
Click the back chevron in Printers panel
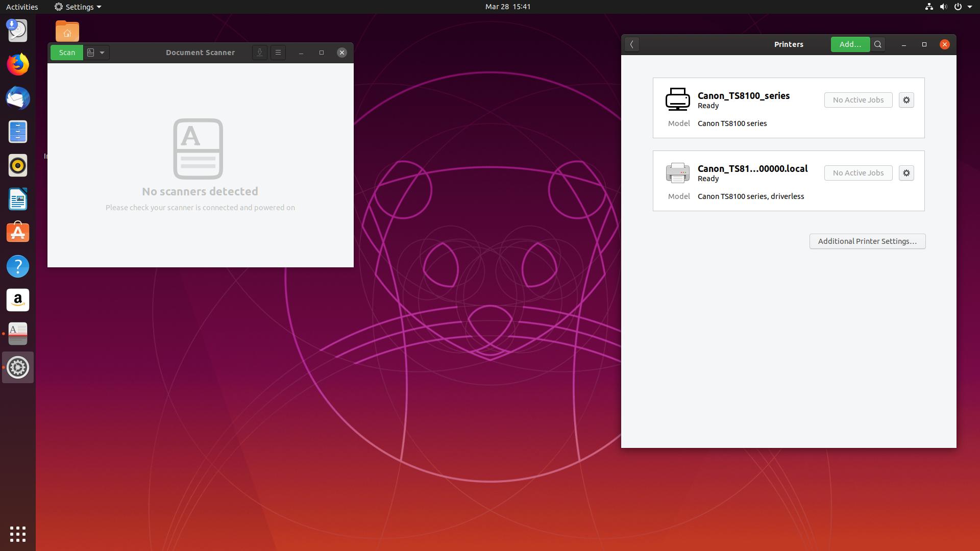pos(631,44)
